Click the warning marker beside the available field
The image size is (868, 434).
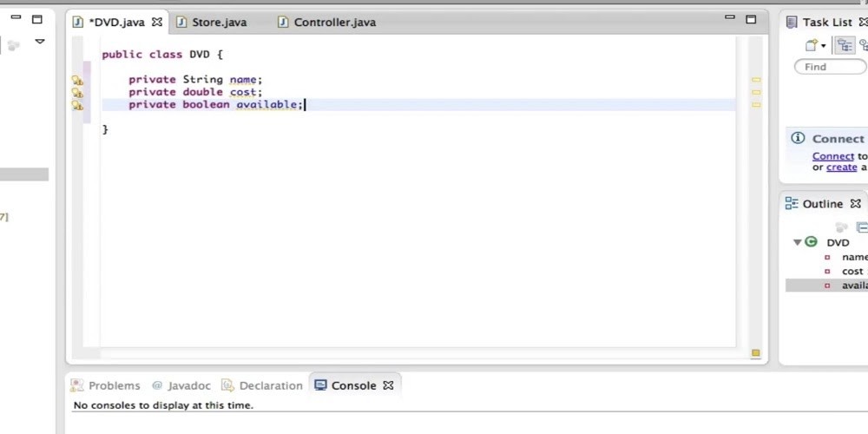(x=77, y=105)
